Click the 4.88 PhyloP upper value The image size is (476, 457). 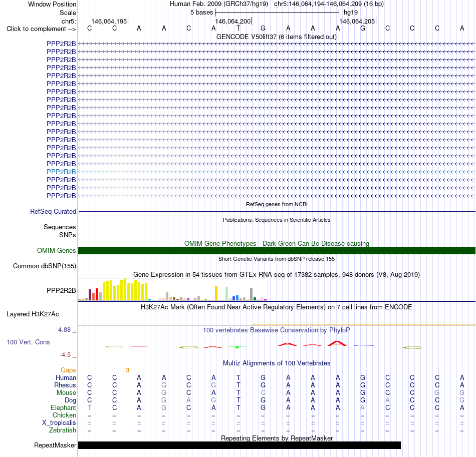coord(64,330)
